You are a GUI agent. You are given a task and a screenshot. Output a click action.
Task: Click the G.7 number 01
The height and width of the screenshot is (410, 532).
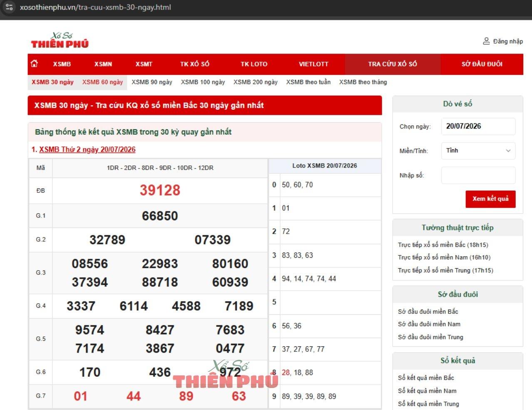[x=81, y=396]
